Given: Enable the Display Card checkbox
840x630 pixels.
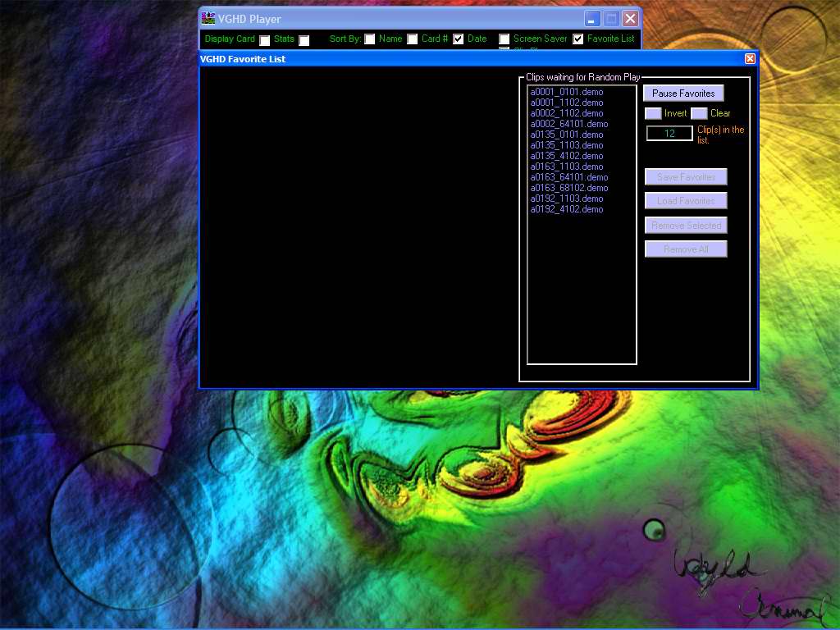Looking at the screenshot, I should 265,40.
